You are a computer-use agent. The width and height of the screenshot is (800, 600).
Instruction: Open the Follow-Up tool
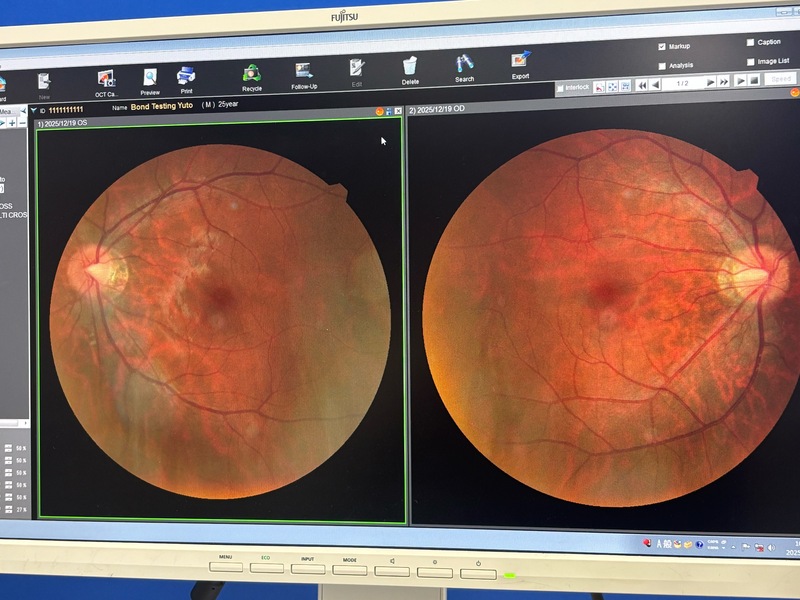(x=304, y=71)
